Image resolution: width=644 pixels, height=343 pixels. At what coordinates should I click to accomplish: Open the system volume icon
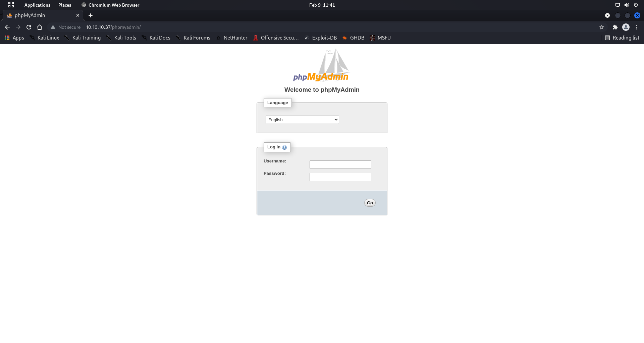[x=627, y=5]
